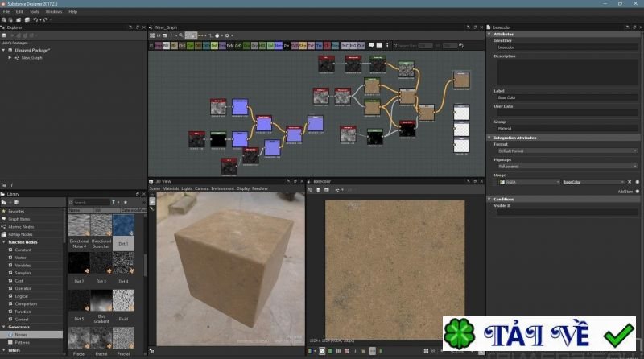644x359 pixels.
Task: Collapse the Unsaved Package tree node
Action: click(x=5, y=50)
